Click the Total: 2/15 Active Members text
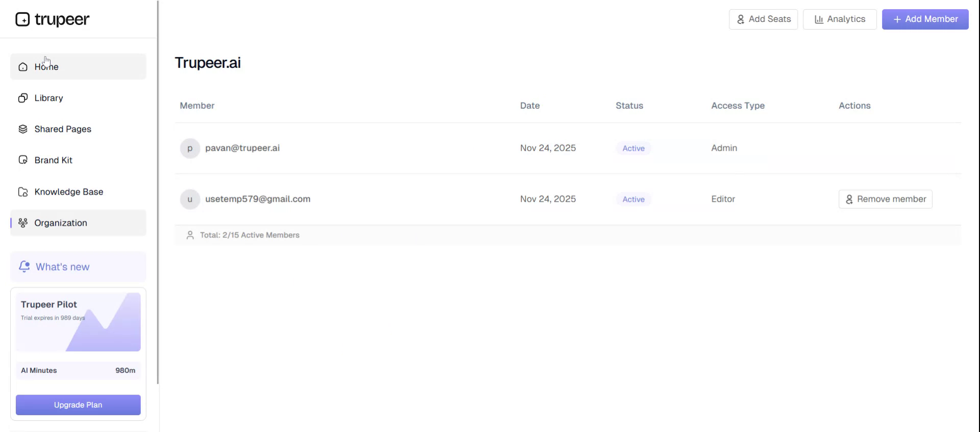This screenshot has width=980, height=432. point(250,235)
